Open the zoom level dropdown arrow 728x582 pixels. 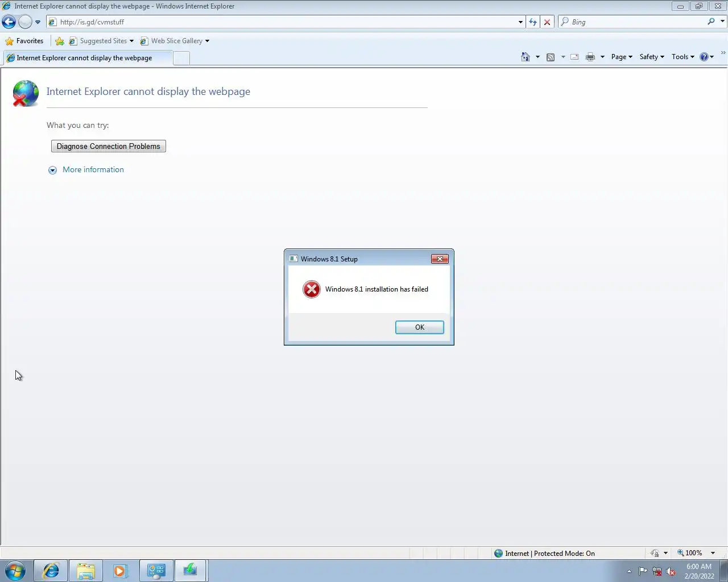pyautogui.click(x=713, y=553)
